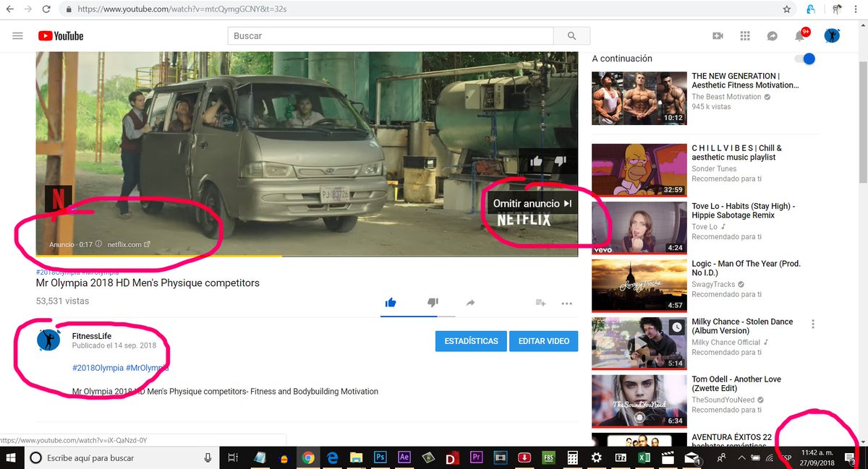Open the Tom Odell Another Love thumbnail
Image resolution: width=868 pixels, height=469 pixels.
pos(639,401)
